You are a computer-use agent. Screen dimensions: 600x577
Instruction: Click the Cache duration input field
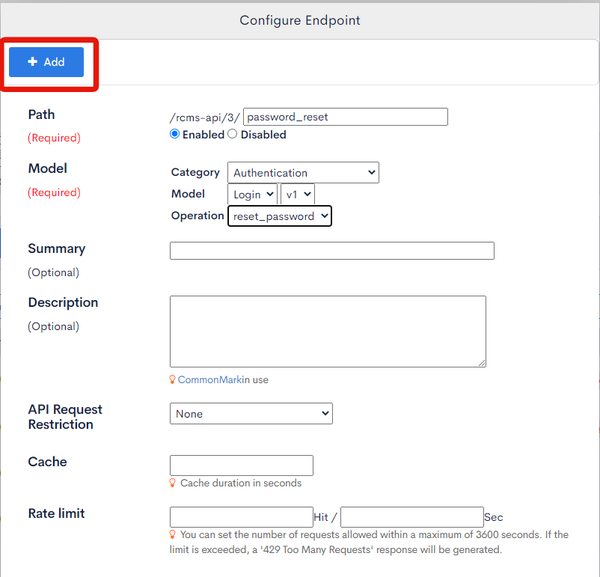click(x=241, y=465)
